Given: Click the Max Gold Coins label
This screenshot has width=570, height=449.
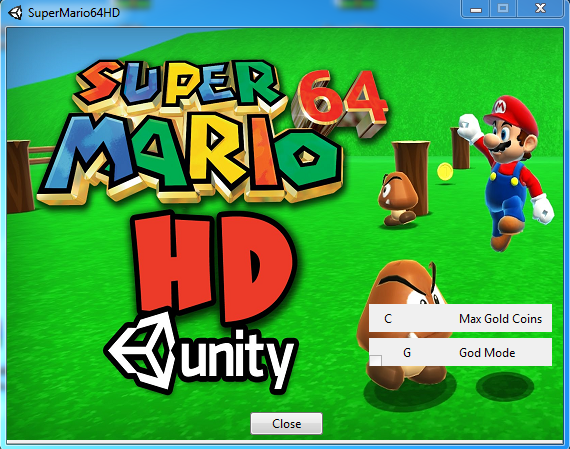Looking at the screenshot, I should click(x=500, y=319).
